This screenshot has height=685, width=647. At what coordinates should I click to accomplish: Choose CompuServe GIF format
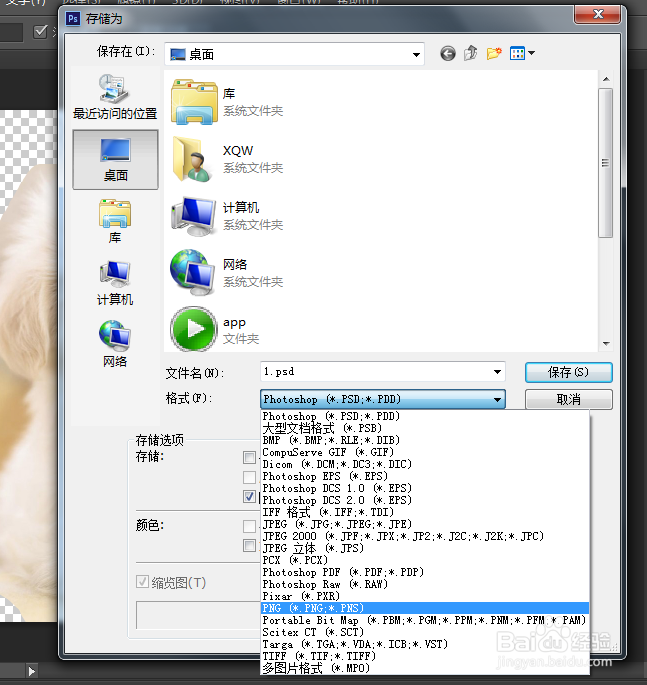pyautogui.click(x=425, y=452)
